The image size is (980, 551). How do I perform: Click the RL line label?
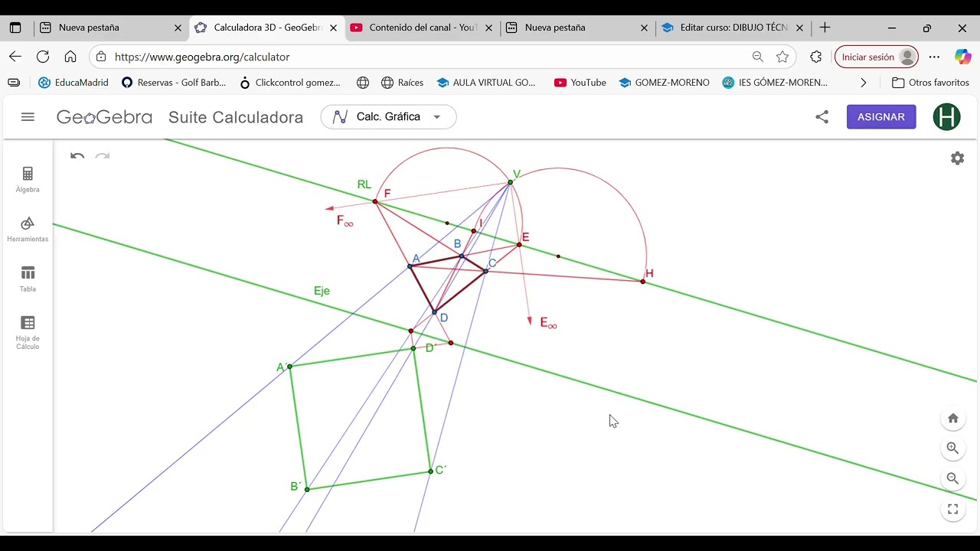[364, 184]
